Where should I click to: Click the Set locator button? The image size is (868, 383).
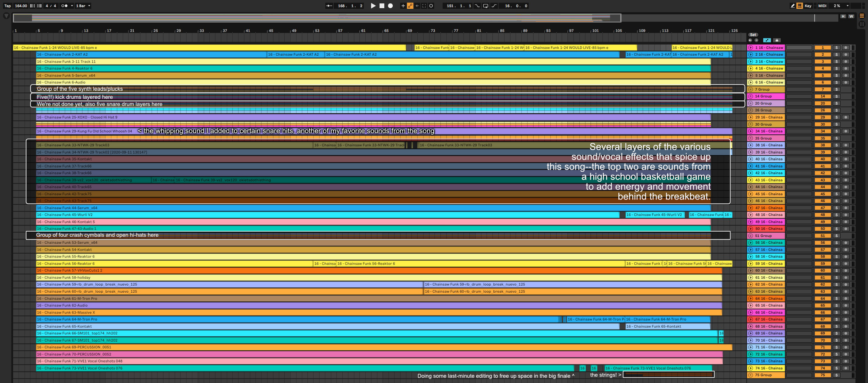[753, 35]
